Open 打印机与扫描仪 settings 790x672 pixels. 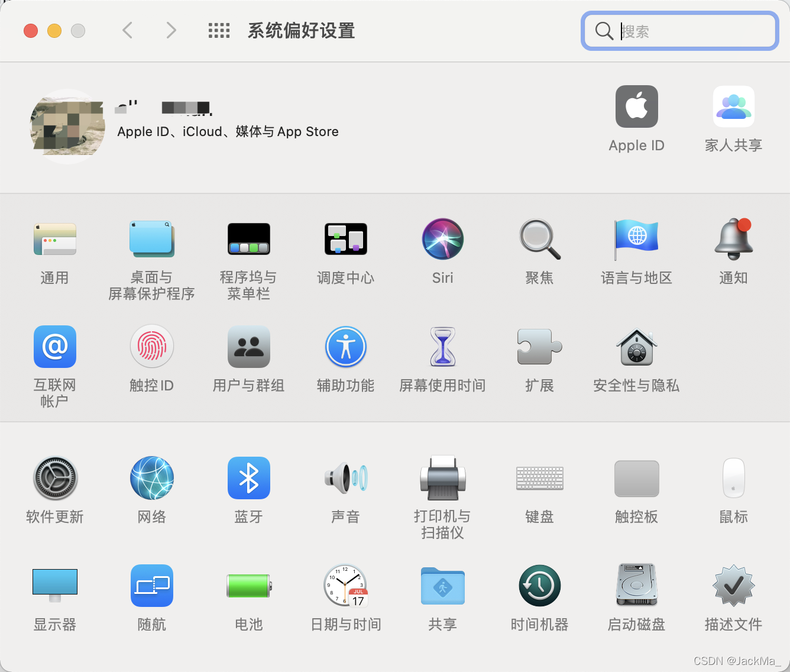point(442,478)
